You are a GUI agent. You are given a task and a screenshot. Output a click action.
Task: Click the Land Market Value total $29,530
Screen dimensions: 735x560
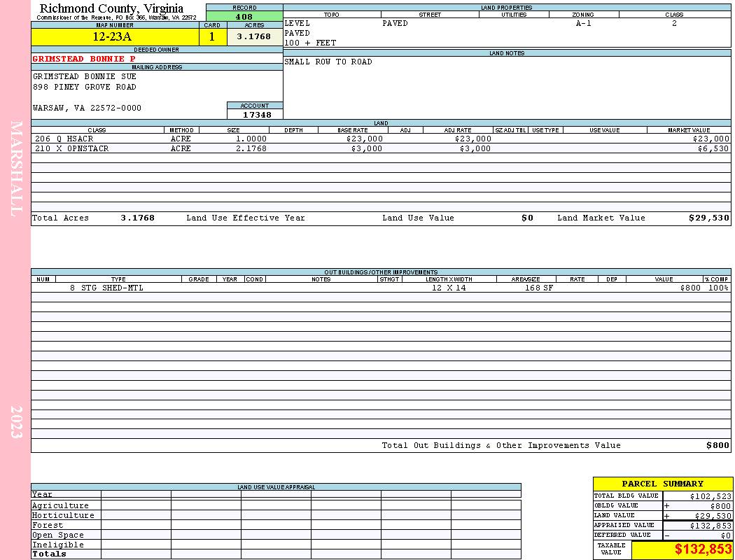click(x=708, y=218)
